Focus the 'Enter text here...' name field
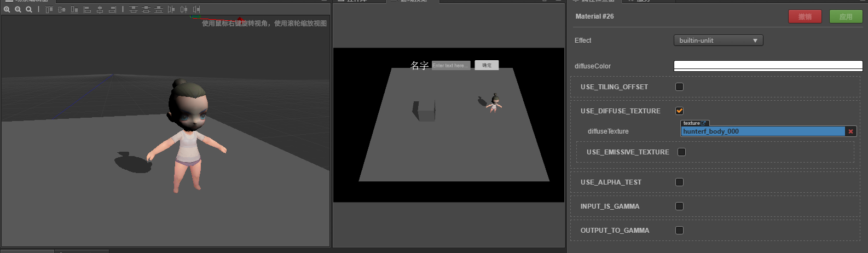 451,65
